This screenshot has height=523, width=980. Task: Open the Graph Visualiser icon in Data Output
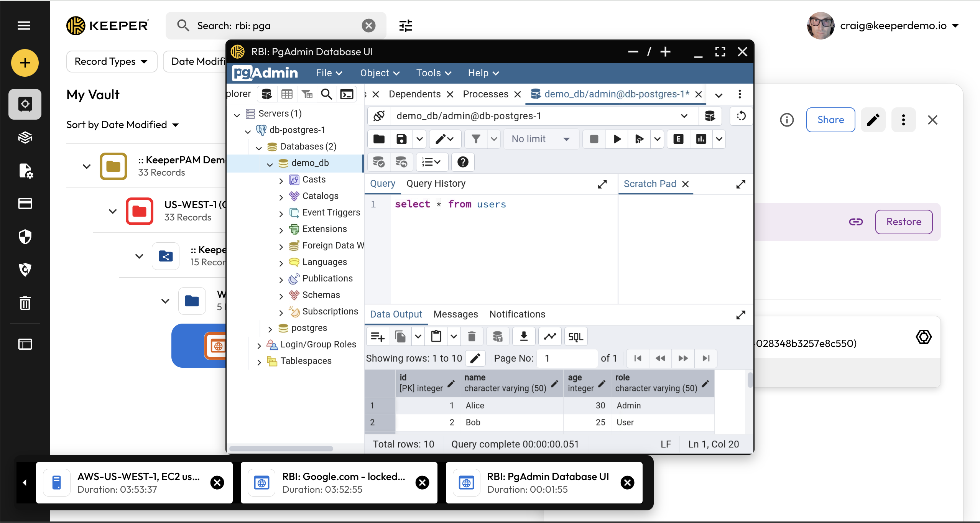click(550, 337)
